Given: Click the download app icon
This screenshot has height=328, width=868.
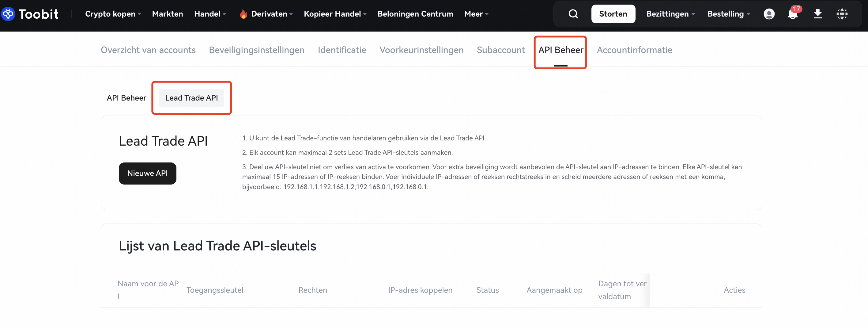Looking at the screenshot, I should point(818,14).
